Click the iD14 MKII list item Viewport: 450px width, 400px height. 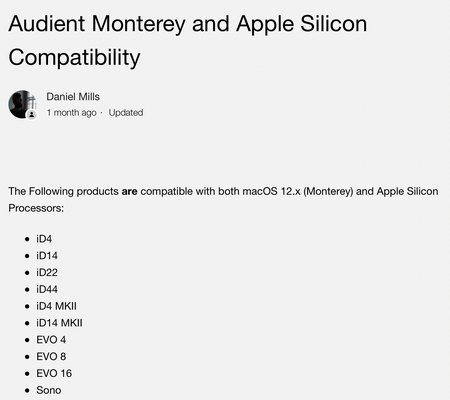click(x=59, y=323)
